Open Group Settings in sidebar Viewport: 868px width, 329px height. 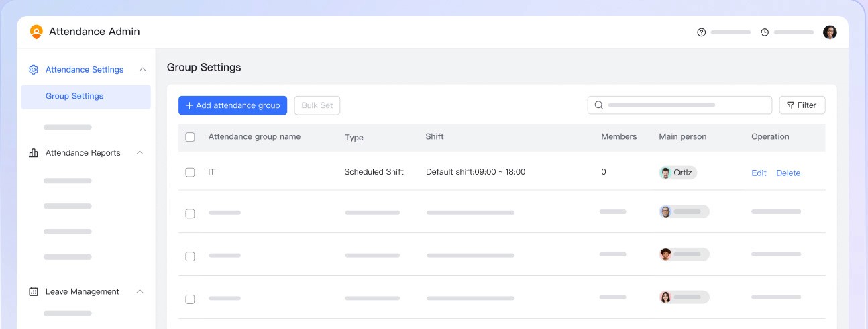pyautogui.click(x=86, y=97)
